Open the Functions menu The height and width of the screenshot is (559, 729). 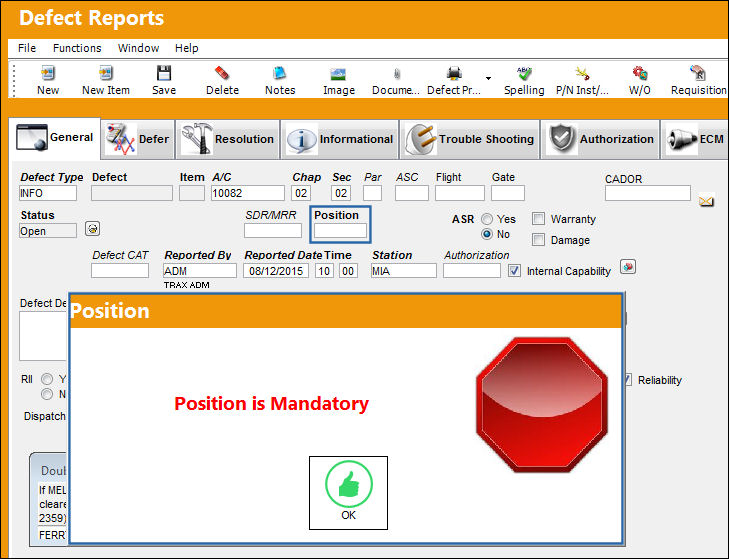77,48
